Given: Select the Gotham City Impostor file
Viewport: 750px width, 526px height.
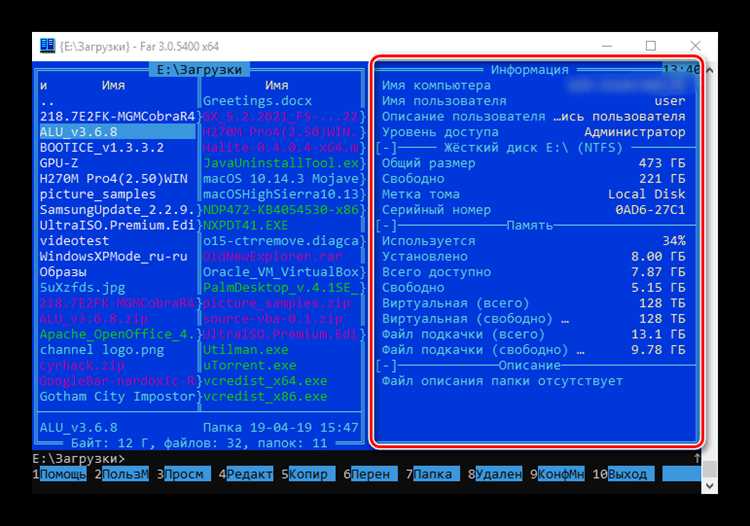Looking at the screenshot, I should tap(118, 396).
